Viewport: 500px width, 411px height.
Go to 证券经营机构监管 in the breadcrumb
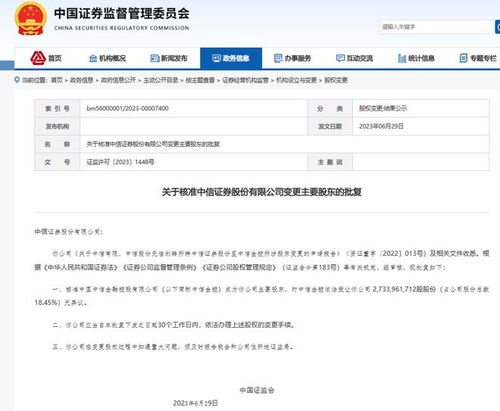tap(245, 80)
